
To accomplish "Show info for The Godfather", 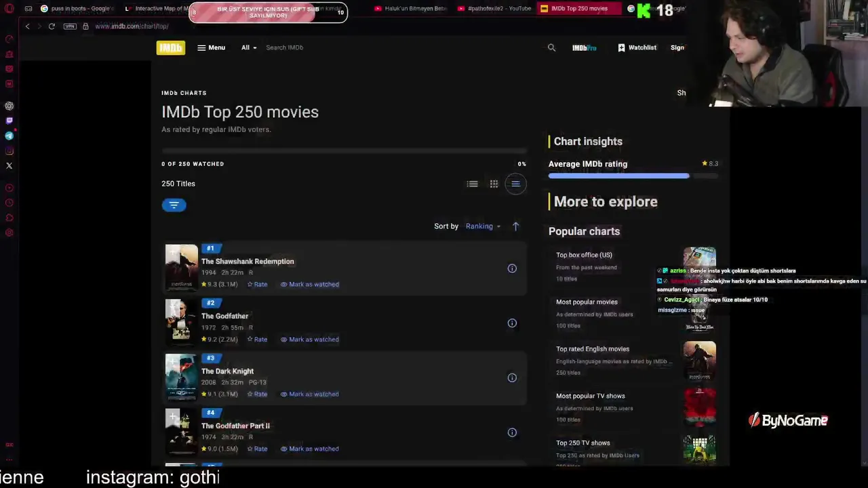I will (512, 323).
